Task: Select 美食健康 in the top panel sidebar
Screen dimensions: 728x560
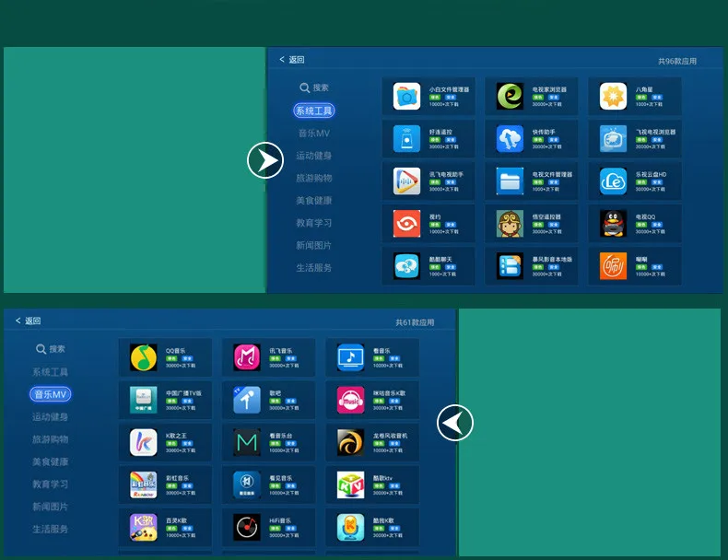Action: [314, 201]
